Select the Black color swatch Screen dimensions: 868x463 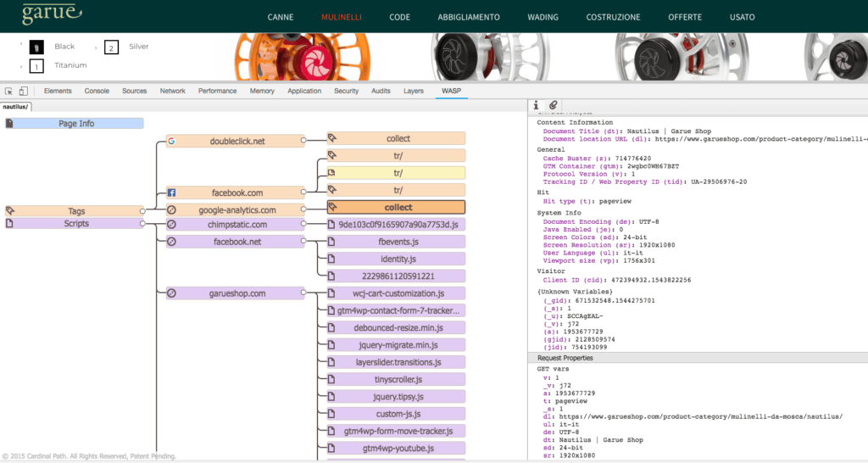(36, 47)
